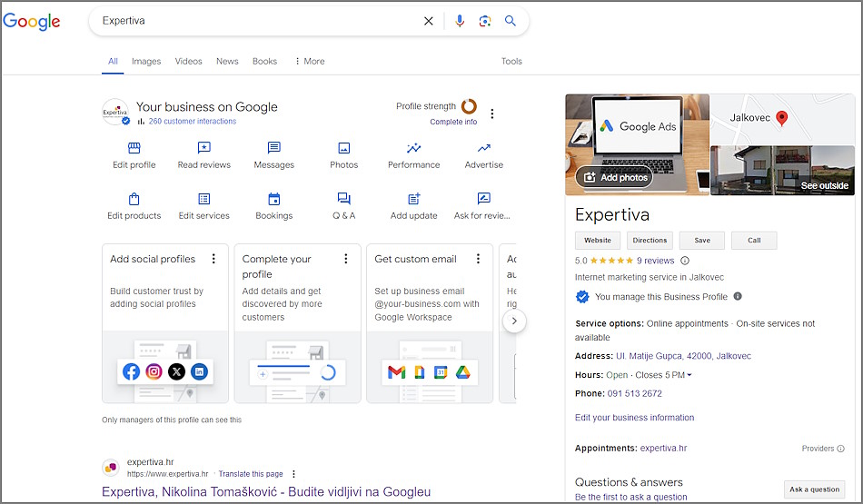Click the Profile strength progress ring
Screen dimensions: 863x504
pos(469,105)
